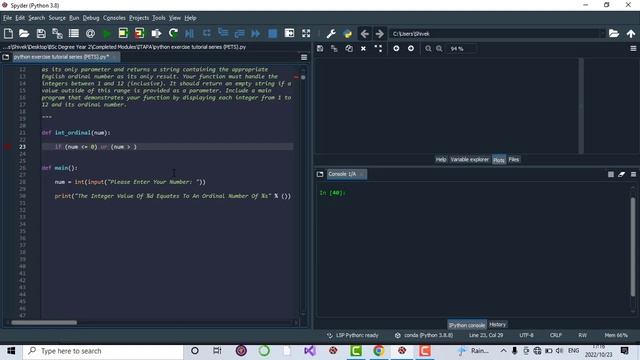Open the Debug menu

click(91, 18)
